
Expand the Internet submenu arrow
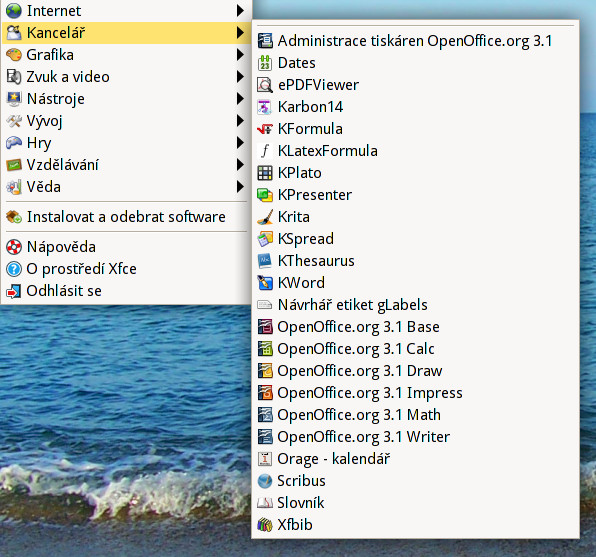pyautogui.click(x=240, y=11)
